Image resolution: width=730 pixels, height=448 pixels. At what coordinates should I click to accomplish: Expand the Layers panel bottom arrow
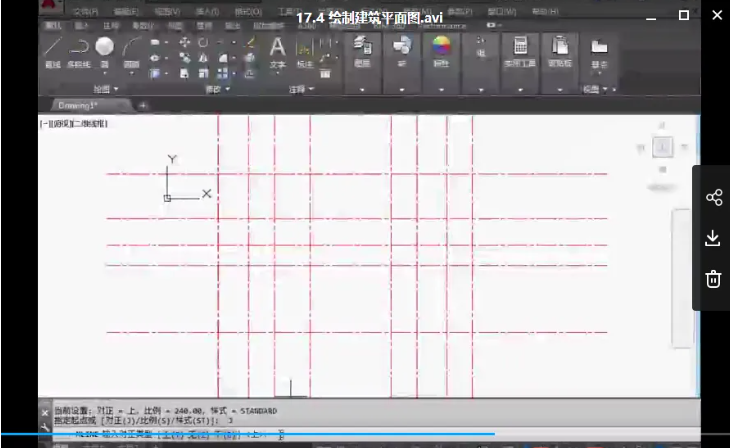tap(362, 89)
